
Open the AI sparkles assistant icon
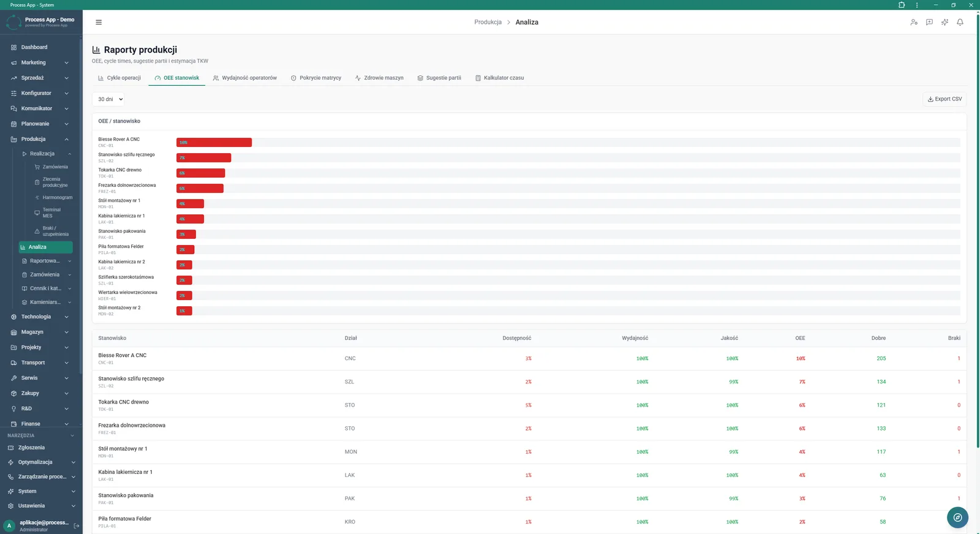tap(944, 22)
